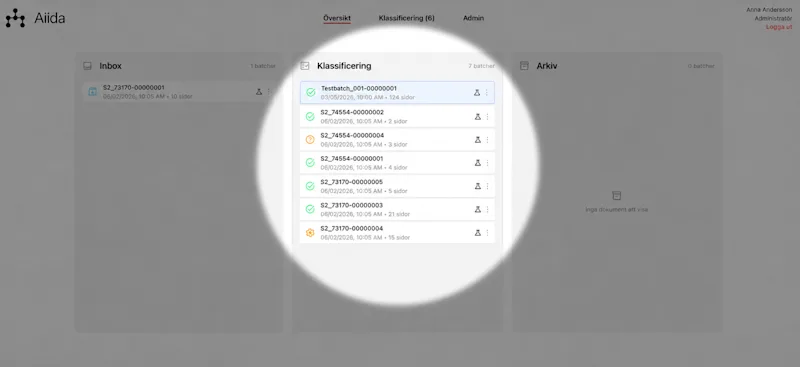Screen dimensions: 800x367
Task: Open the more options menu for S2_74554-00000002
Action: (487, 116)
